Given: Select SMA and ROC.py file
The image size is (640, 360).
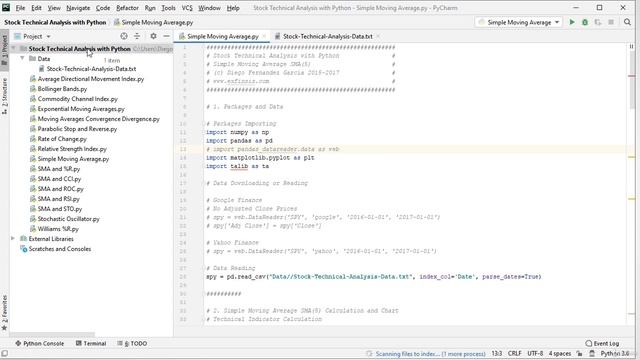Looking at the screenshot, I should pyautogui.click(x=60, y=189).
